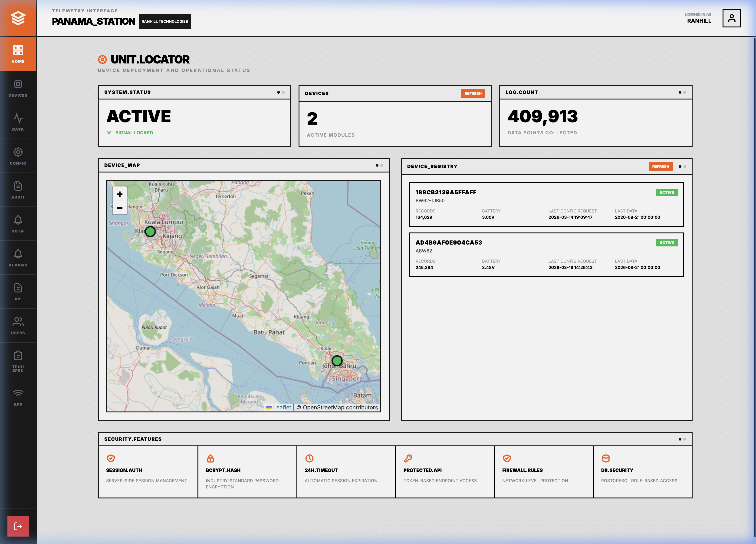Click the Ranhill Technologies badge
This screenshot has width=756, height=544.
point(165,21)
